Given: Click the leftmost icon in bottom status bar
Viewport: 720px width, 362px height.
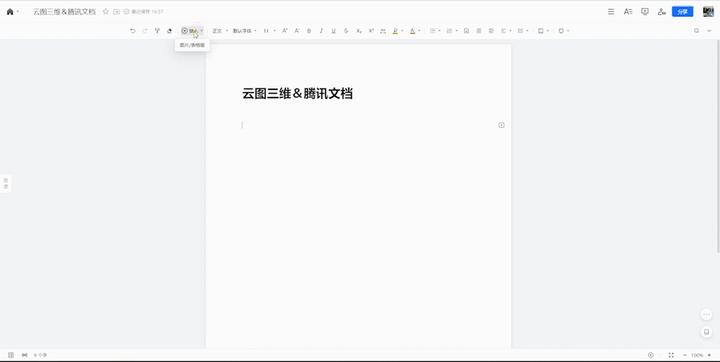Looking at the screenshot, I should [11, 355].
